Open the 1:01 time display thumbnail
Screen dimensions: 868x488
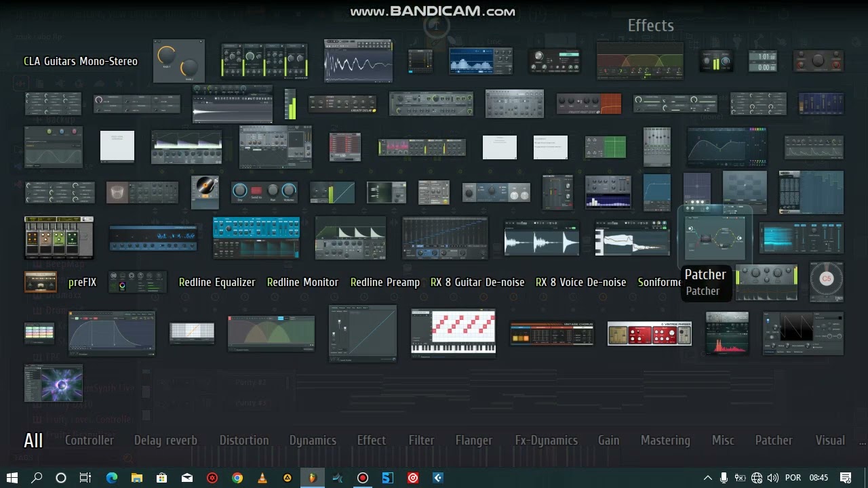tap(763, 61)
